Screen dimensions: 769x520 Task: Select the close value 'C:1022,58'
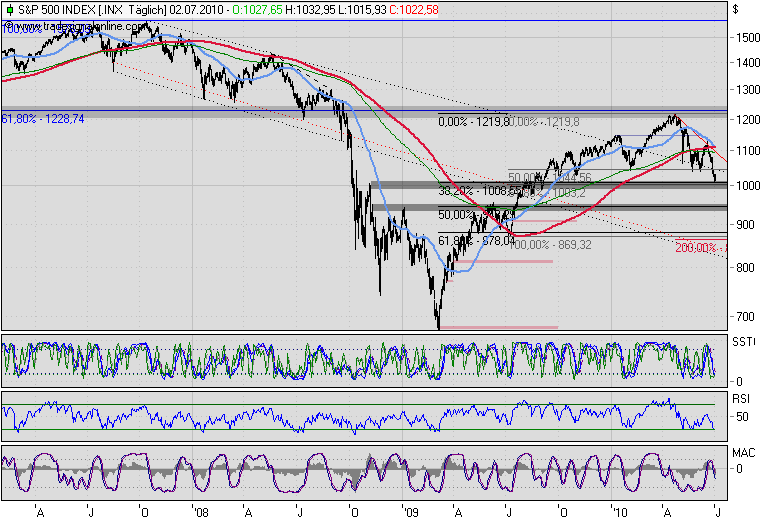414,10
